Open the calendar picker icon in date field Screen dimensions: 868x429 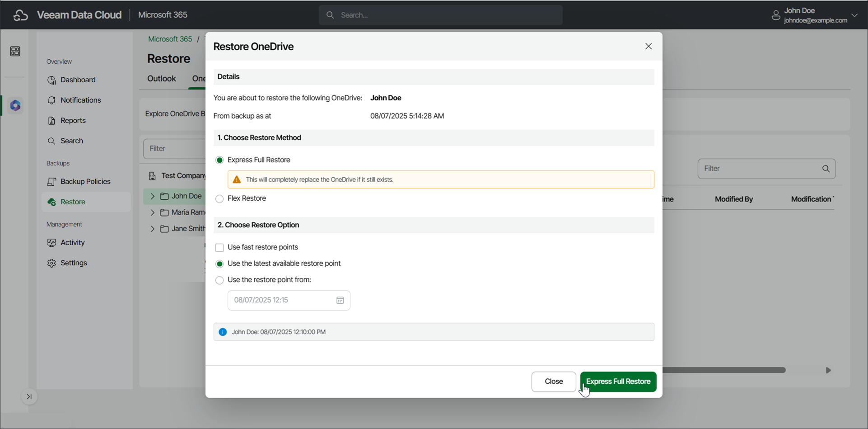tap(340, 300)
